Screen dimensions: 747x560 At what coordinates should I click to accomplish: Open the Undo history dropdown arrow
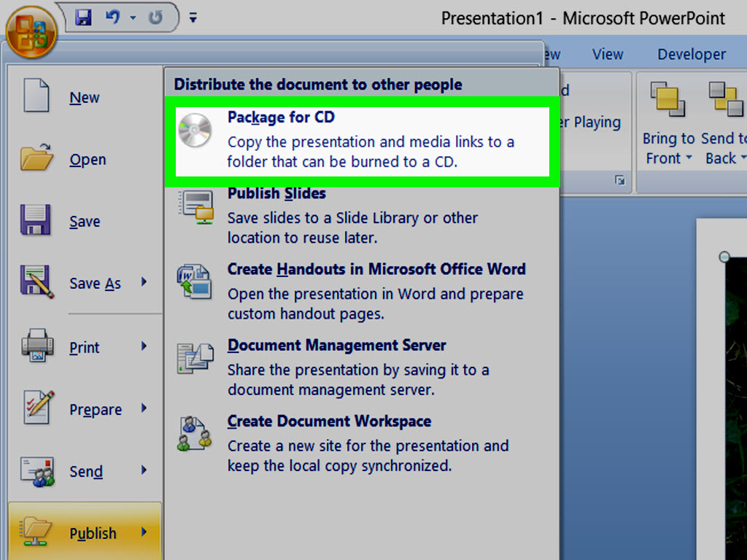tap(133, 18)
